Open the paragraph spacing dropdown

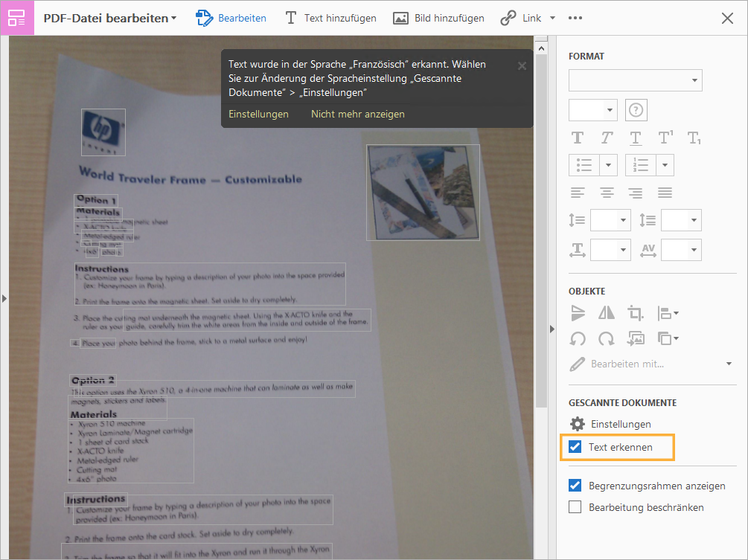coord(681,220)
